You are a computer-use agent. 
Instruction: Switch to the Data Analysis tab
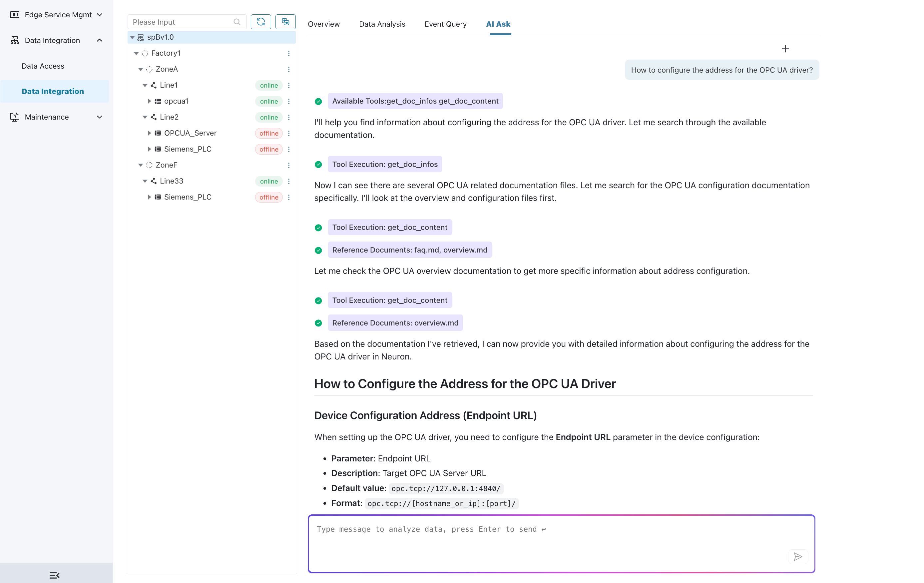coord(382,24)
